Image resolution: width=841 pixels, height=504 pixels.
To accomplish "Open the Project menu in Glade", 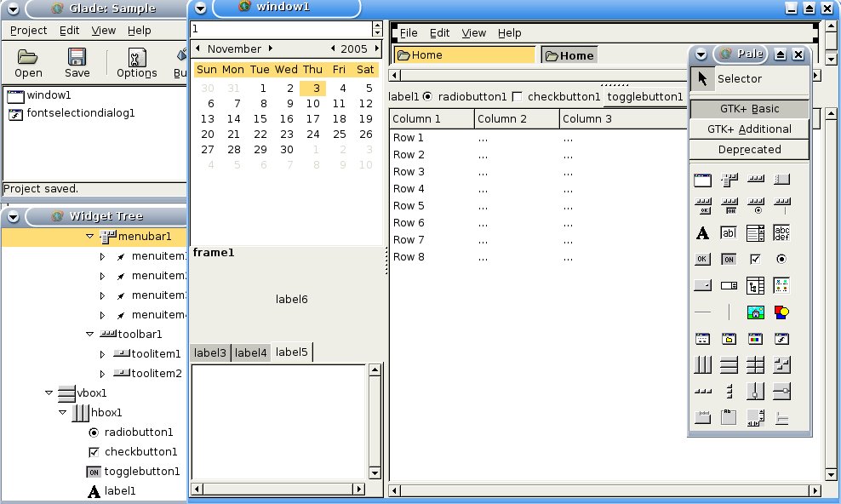I will 28,31.
